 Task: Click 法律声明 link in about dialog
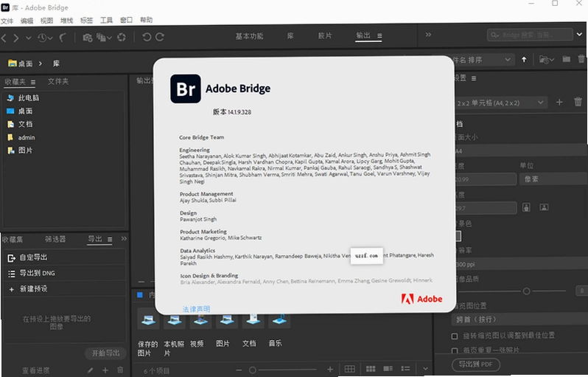click(x=196, y=309)
